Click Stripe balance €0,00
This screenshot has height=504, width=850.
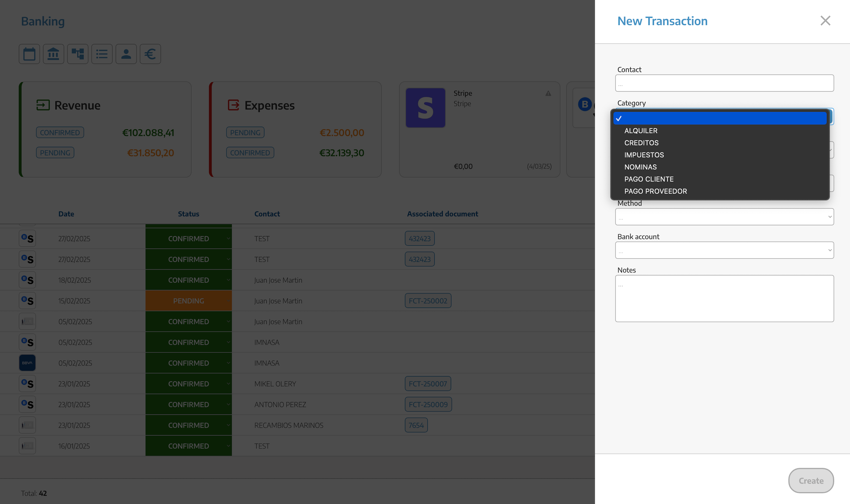click(463, 166)
